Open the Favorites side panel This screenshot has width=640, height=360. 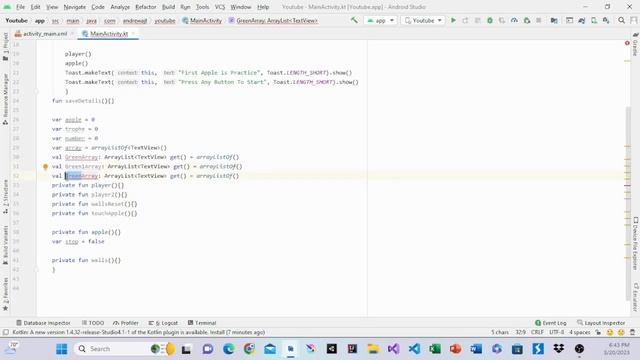point(5,294)
